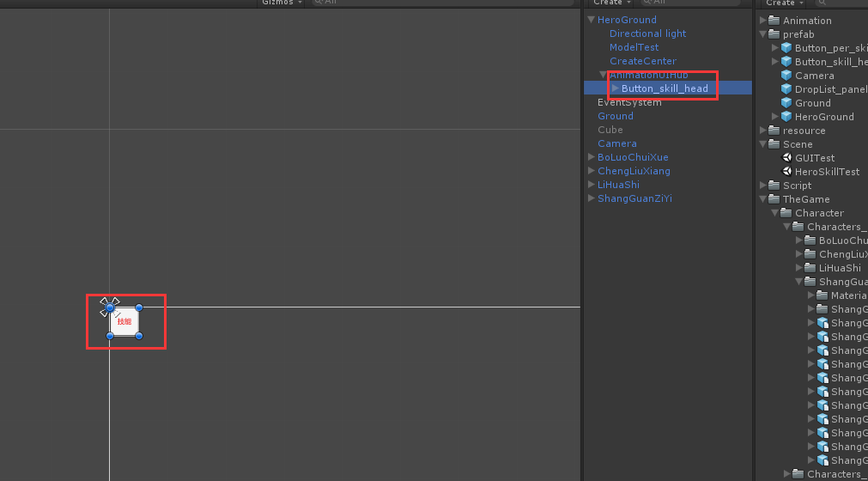
Task: Expand the Script folder arrow
Action: point(762,186)
